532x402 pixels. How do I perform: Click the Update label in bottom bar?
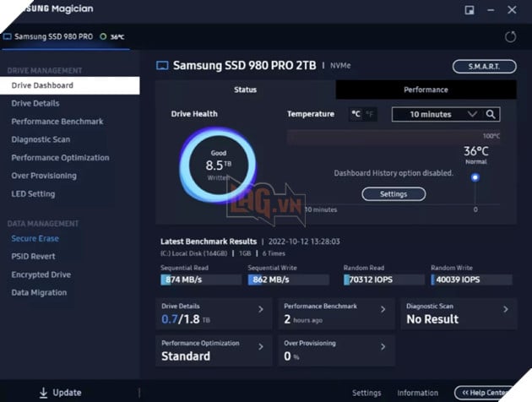tap(67, 393)
